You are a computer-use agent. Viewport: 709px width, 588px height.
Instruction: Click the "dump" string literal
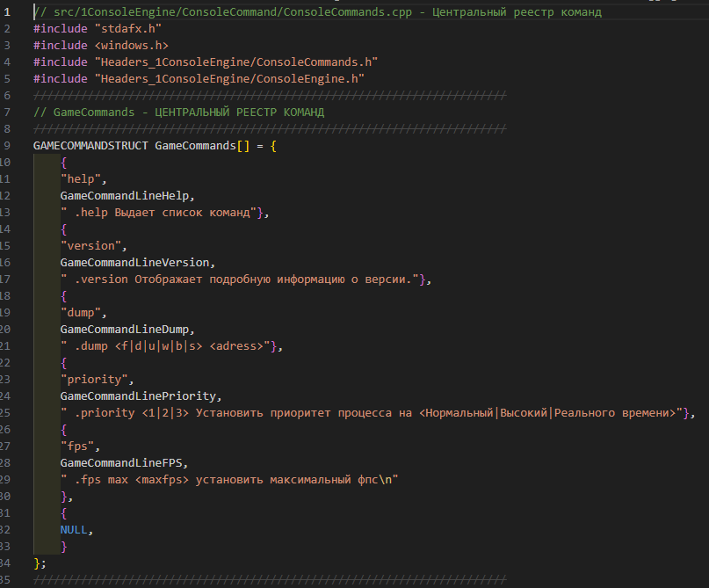coord(83,312)
